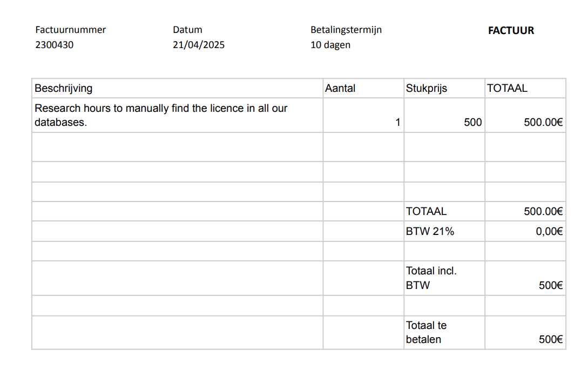The width and height of the screenshot is (588, 370).
Task: Click the Betalingstermijn label
Action: (x=346, y=30)
